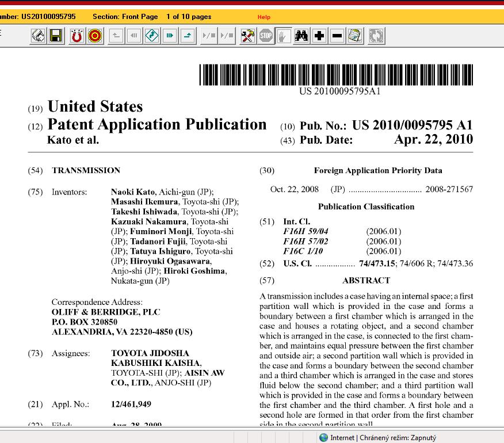Click the '1 of 10 pages' indicator

tap(189, 17)
